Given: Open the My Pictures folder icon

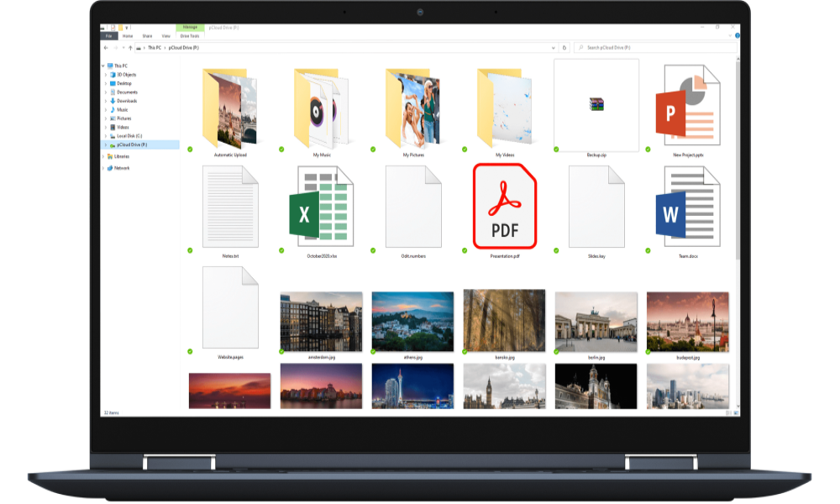Looking at the screenshot, I should point(413,108).
